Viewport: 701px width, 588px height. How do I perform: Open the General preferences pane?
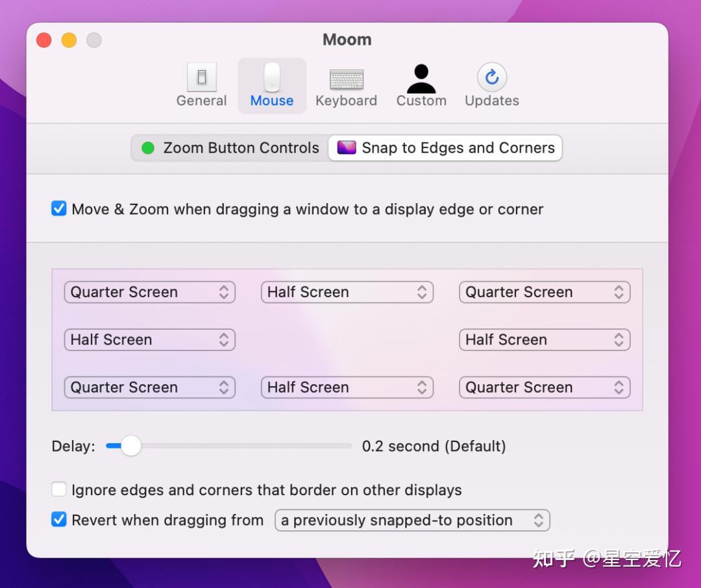(x=201, y=85)
